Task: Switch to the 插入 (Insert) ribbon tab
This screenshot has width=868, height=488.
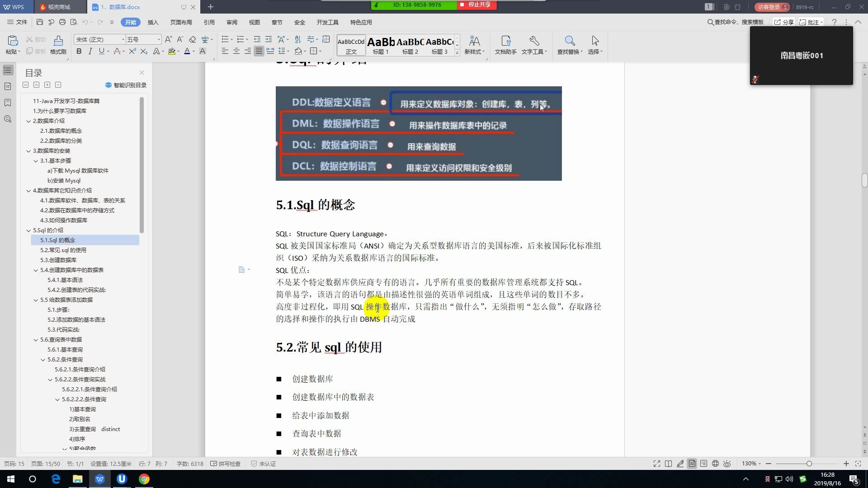Action: coord(153,22)
